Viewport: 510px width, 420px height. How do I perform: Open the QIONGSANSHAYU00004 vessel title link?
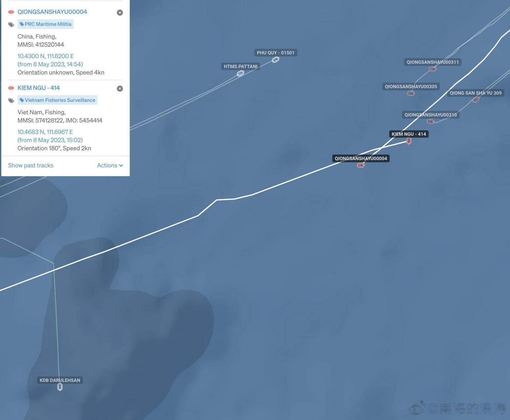click(x=52, y=12)
